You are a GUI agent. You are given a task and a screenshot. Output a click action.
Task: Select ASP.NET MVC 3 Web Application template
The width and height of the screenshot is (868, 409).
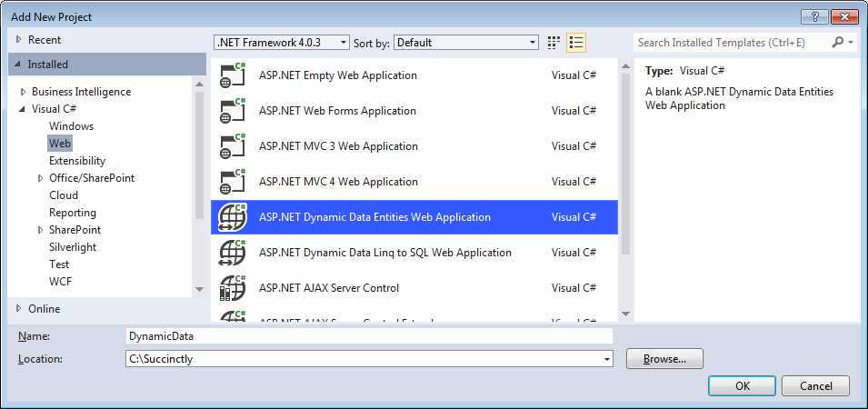click(414, 146)
